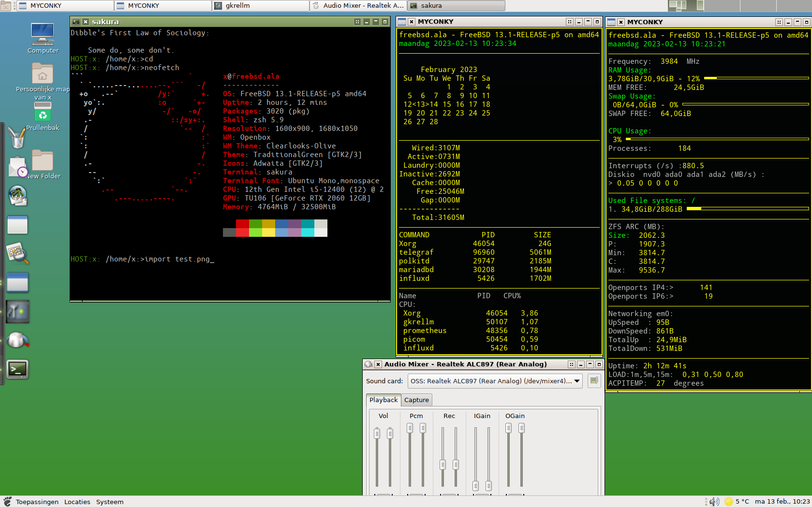Open the sakura window menu icon in title bar

pyautogui.click(x=76, y=22)
